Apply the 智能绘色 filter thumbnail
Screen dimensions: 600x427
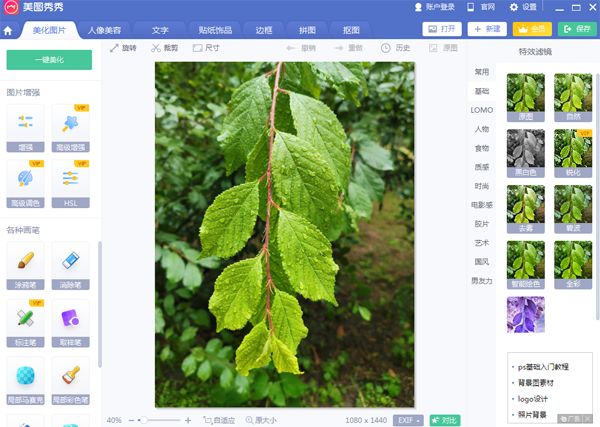pyautogui.click(x=525, y=265)
